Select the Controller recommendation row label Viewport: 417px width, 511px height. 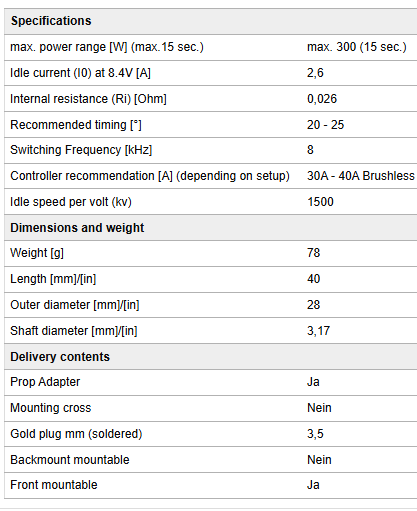click(x=150, y=176)
